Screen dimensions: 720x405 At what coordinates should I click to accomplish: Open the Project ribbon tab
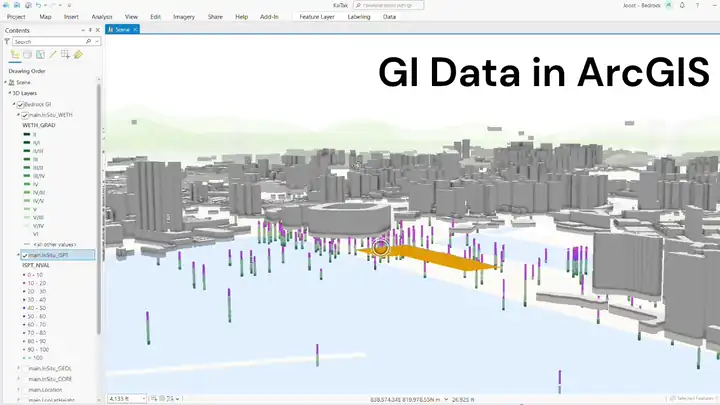(x=16, y=17)
